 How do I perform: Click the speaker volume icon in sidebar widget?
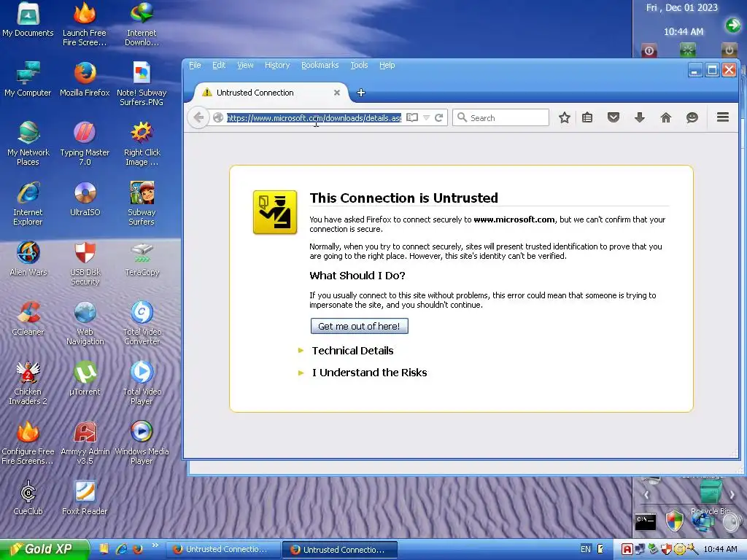pyautogui.click(x=731, y=522)
